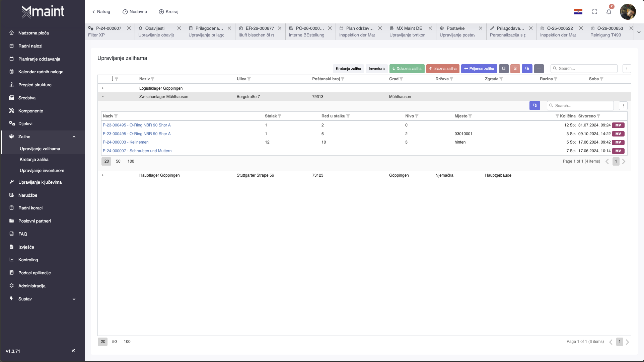The width and height of the screenshot is (644, 362).
Task: Go back with Natrag button
Action: coord(101,12)
